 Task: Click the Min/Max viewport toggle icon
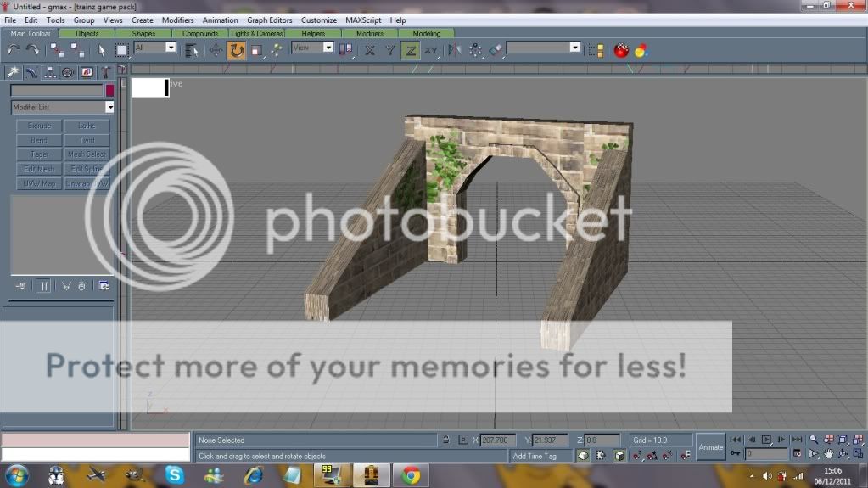click(858, 454)
